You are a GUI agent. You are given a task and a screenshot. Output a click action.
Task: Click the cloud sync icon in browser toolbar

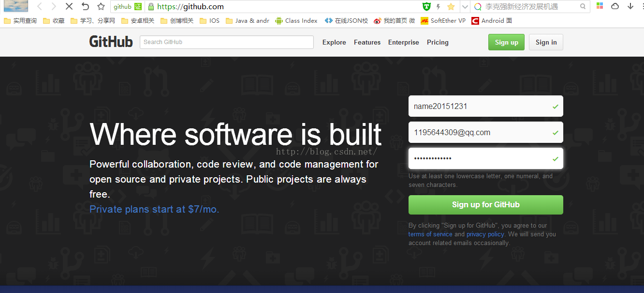(615, 6)
